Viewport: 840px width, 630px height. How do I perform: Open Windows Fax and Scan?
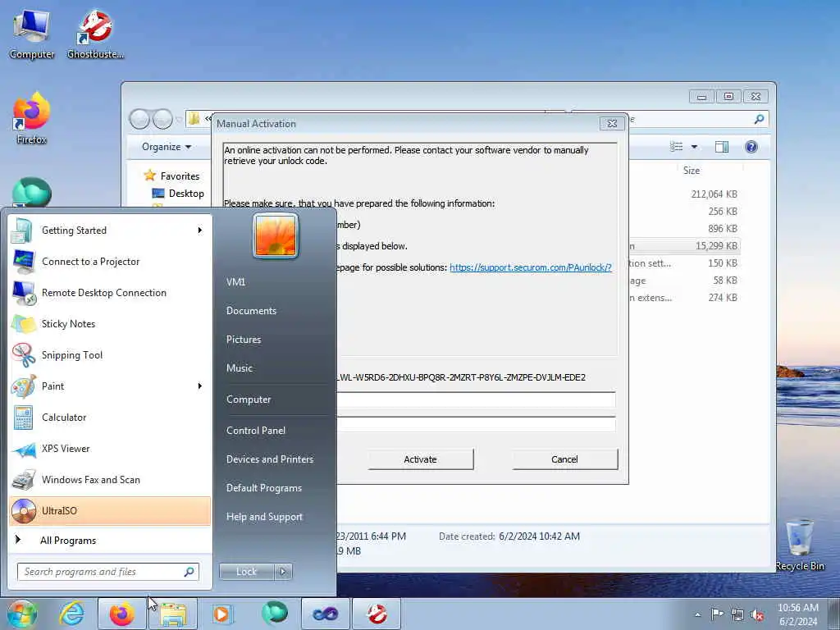tap(111, 479)
